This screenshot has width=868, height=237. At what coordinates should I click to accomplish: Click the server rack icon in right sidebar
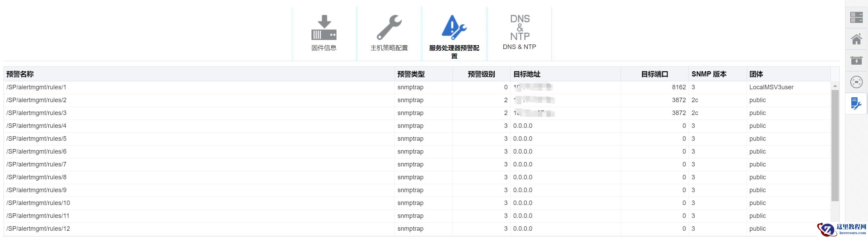click(x=856, y=17)
